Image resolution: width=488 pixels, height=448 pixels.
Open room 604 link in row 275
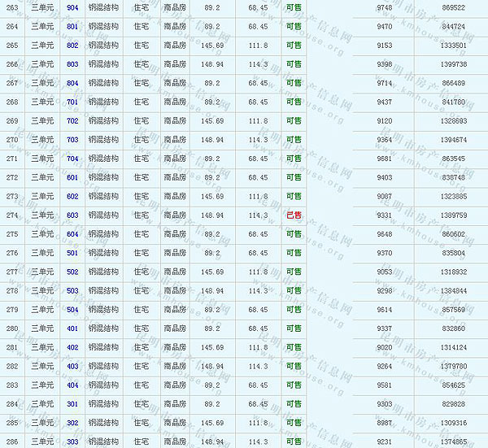(72, 234)
